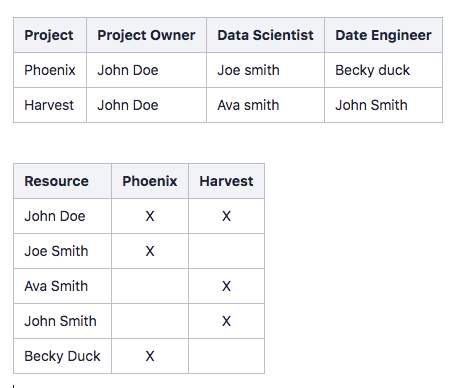Click the empty Harvest cell for Becky Duck

coord(226,356)
